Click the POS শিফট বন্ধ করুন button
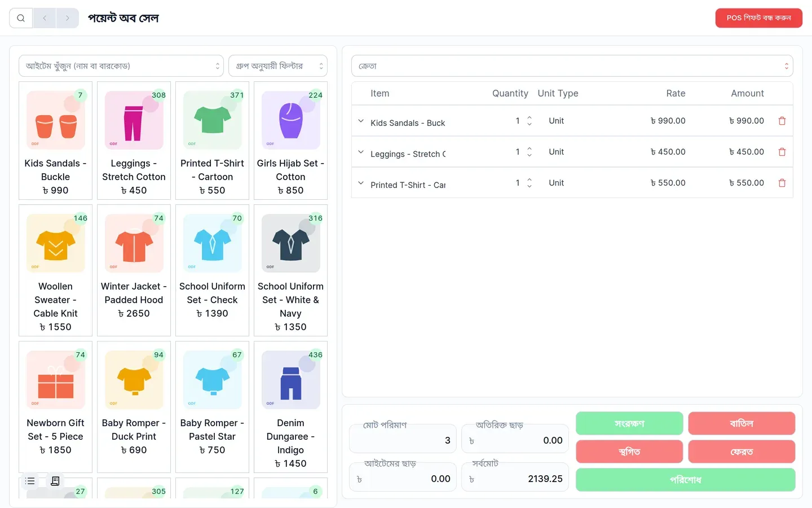 [759, 18]
